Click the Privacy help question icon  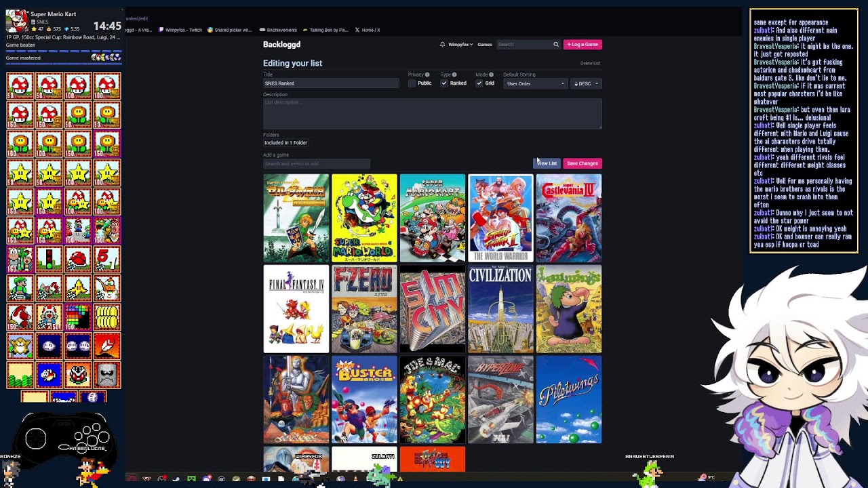[427, 75]
